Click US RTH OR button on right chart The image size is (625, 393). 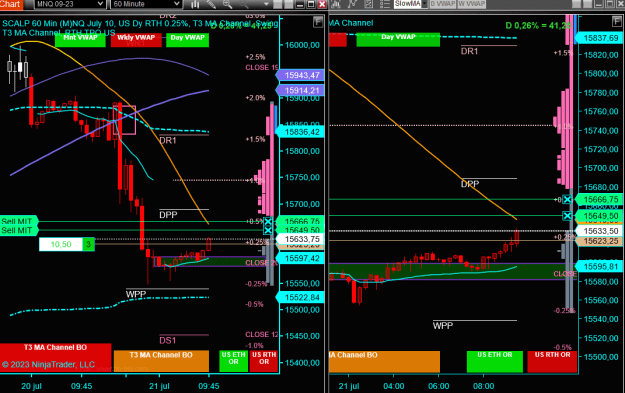[x=552, y=362]
